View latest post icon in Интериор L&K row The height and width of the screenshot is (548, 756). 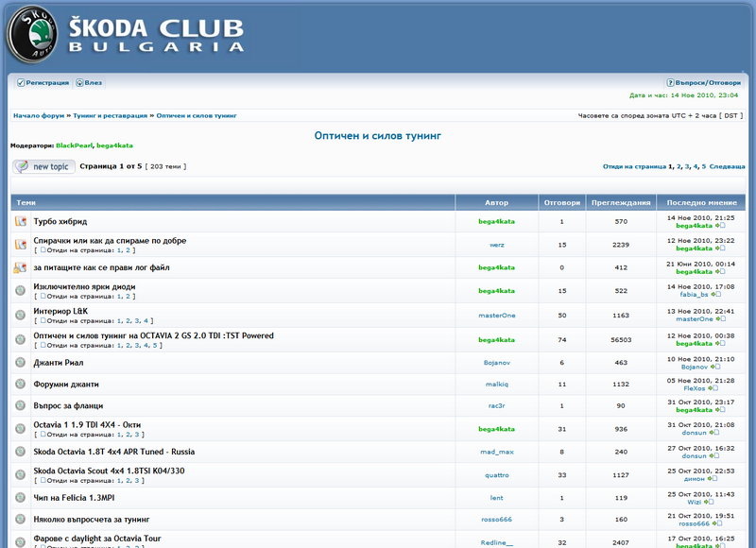click(x=720, y=319)
